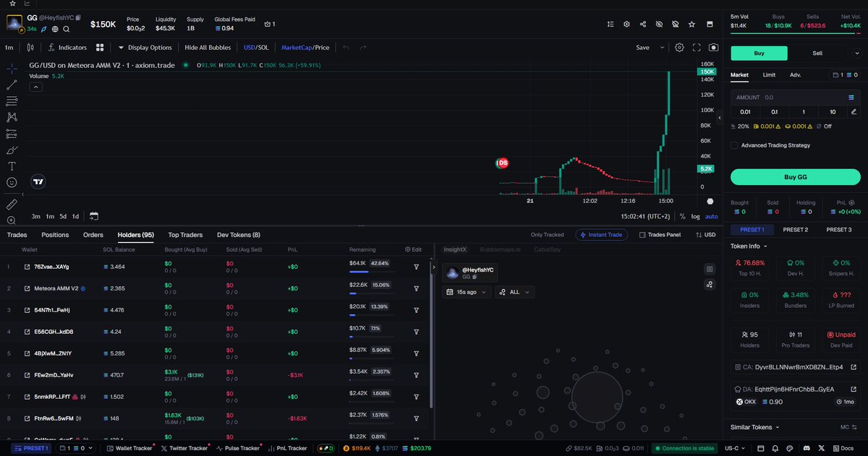The image size is (868, 456).
Task: Open the Indicators menu
Action: tap(67, 48)
